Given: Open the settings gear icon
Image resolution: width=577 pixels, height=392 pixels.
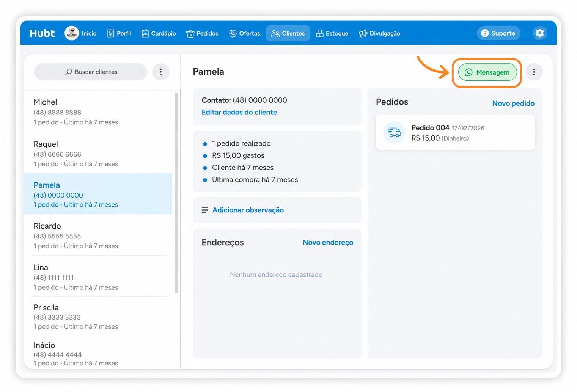Looking at the screenshot, I should pos(539,33).
